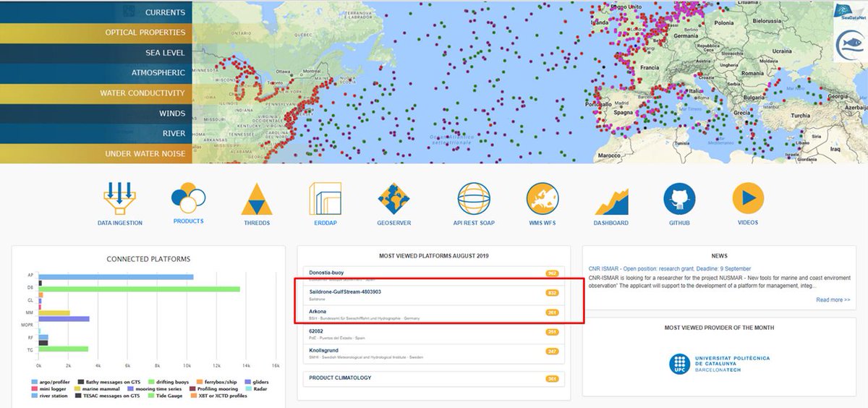This screenshot has height=408, width=868.
Task: Click the green TG tide gauge bar
Action: pyautogui.click(x=63, y=348)
